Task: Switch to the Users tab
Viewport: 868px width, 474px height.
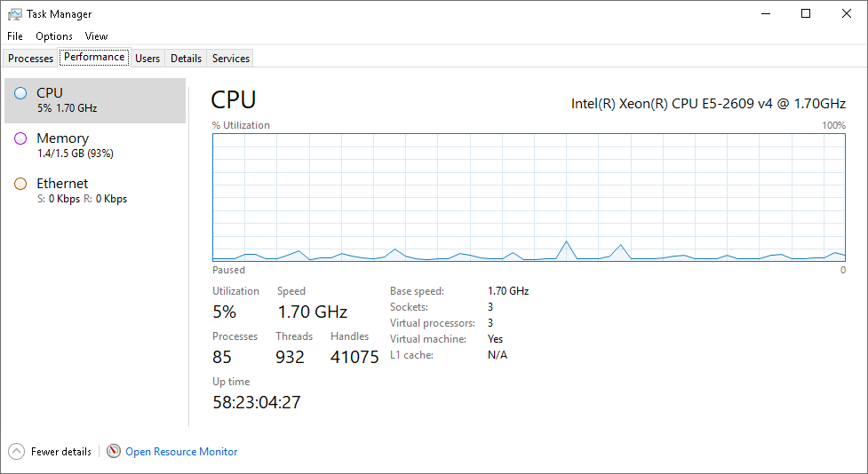Action: point(147,58)
